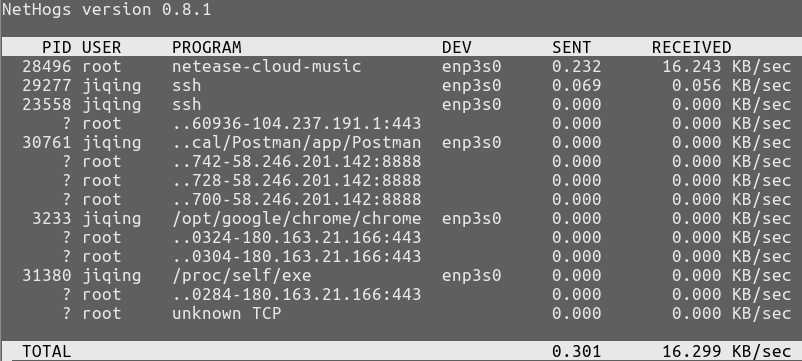Click the PID column header
Screen dimensions: 802x361
click(56, 48)
